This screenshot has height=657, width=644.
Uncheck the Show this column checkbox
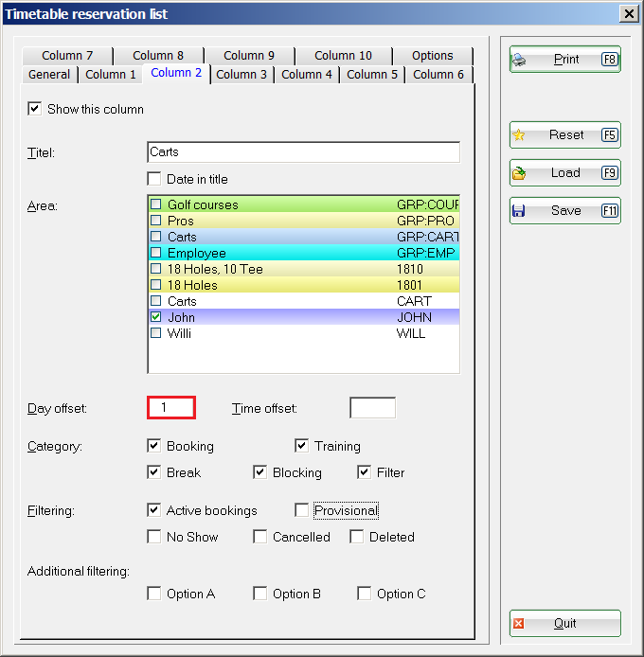pyautogui.click(x=35, y=109)
